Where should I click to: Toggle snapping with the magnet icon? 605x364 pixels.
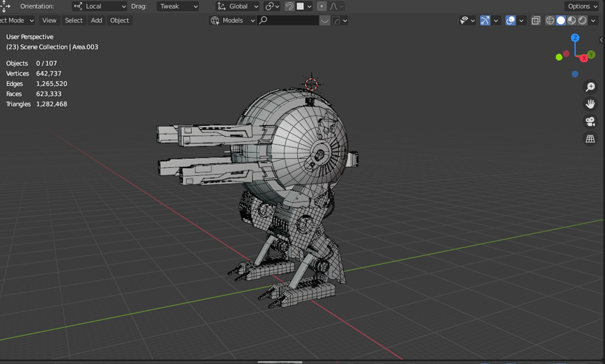pyautogui.click(x=290, y=6)
